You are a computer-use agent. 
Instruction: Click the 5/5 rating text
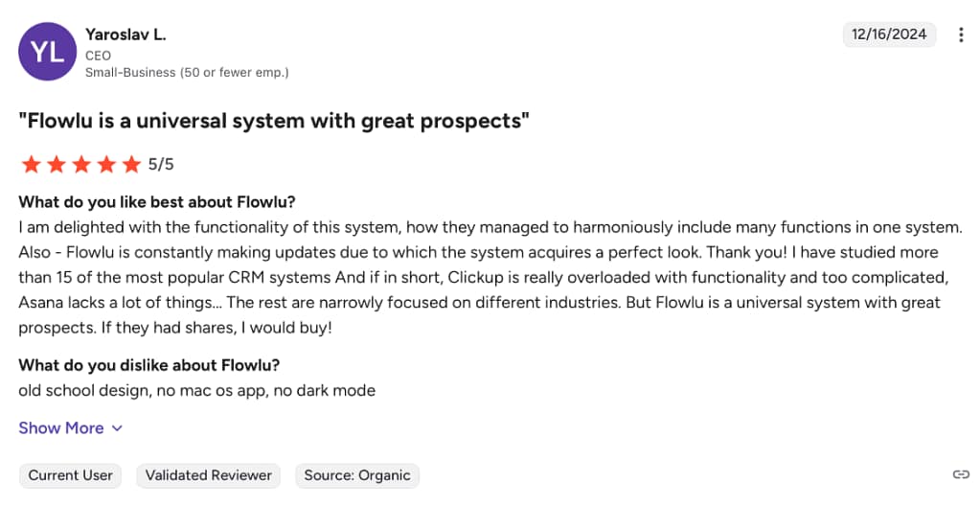[x=161, y=165]
